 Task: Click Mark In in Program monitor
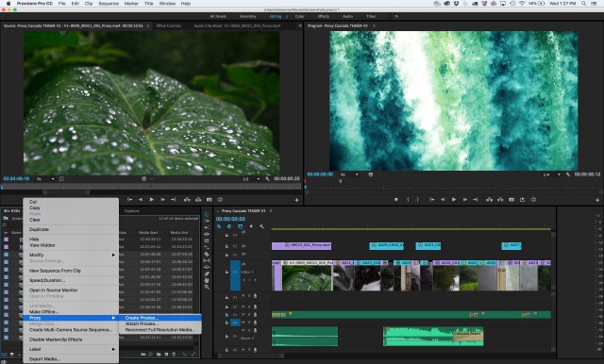(408, 200)
